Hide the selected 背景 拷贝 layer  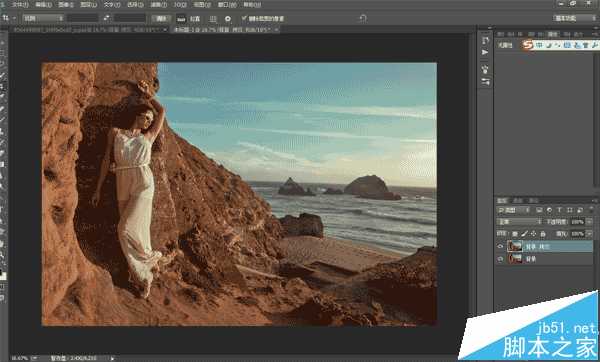click(500, 246)
